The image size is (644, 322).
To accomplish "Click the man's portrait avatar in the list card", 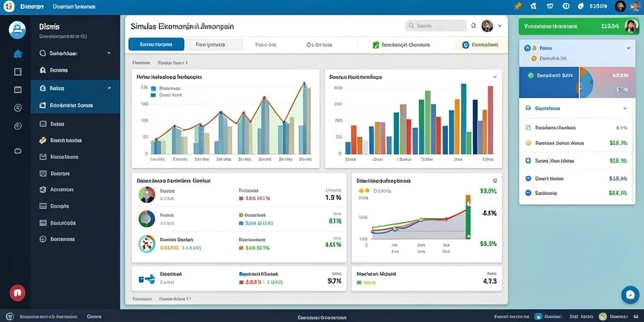I will pos(147,195).
